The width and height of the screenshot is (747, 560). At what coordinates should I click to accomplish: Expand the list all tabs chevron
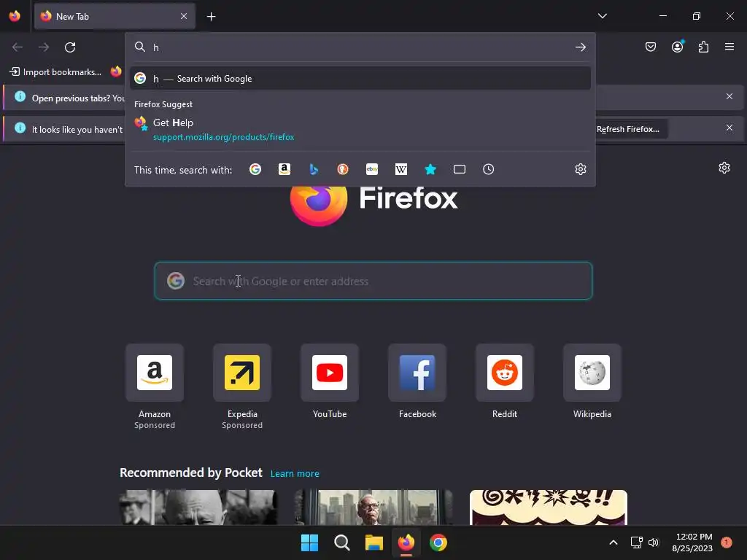click(x=602, y=16)
